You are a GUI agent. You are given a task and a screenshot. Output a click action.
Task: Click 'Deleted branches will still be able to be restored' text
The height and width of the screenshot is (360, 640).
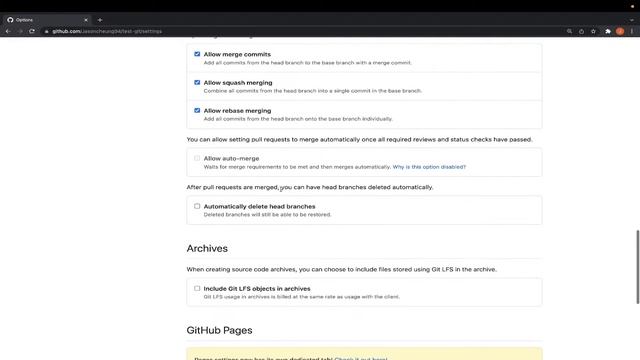(x=267, y=215)
